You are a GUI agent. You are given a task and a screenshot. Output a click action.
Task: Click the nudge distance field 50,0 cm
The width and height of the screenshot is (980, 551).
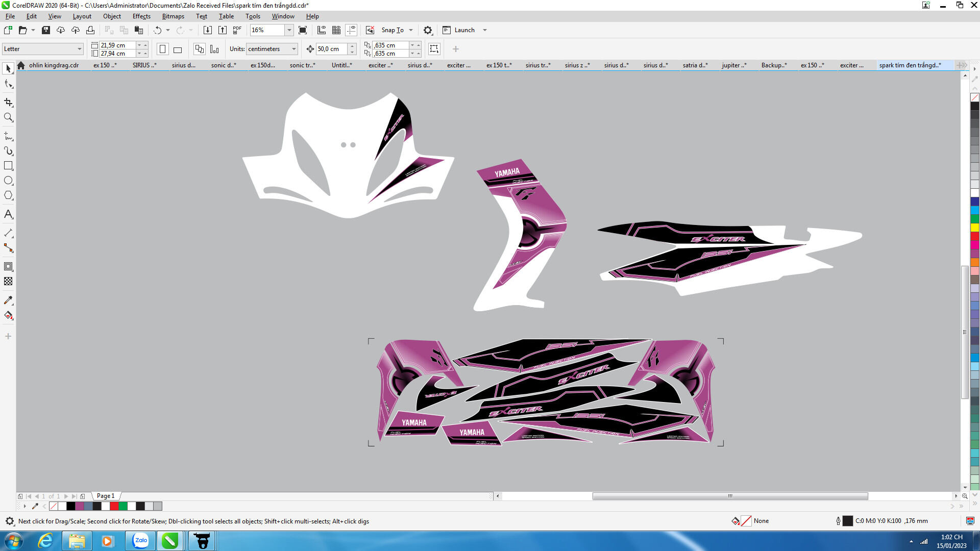tap(332, 49)
